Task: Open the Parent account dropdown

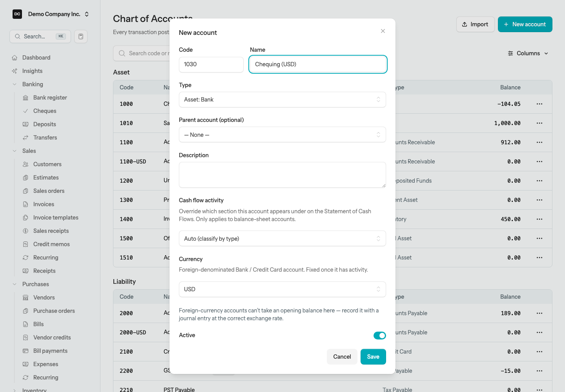Action: point(282,135)
